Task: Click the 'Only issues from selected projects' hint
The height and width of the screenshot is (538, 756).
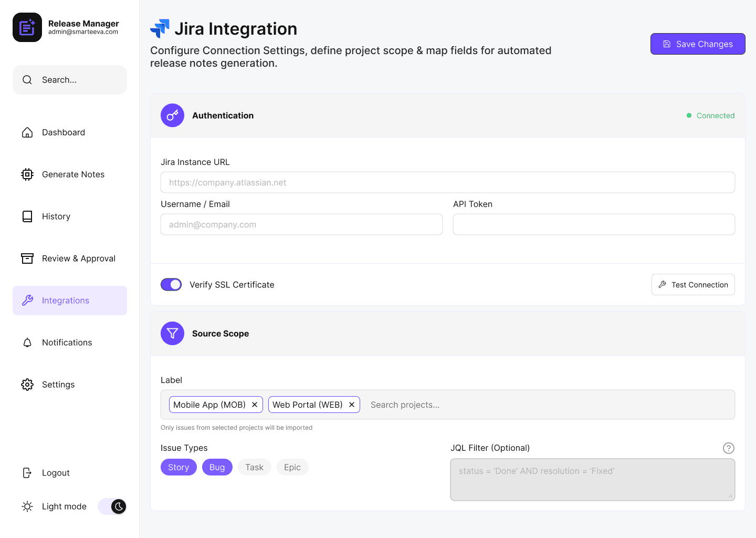Action: click(x=236, y=428)
